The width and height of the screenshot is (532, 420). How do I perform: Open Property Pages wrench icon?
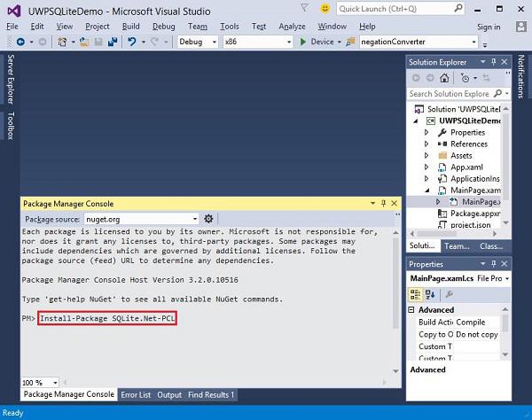tap(450, 295)
